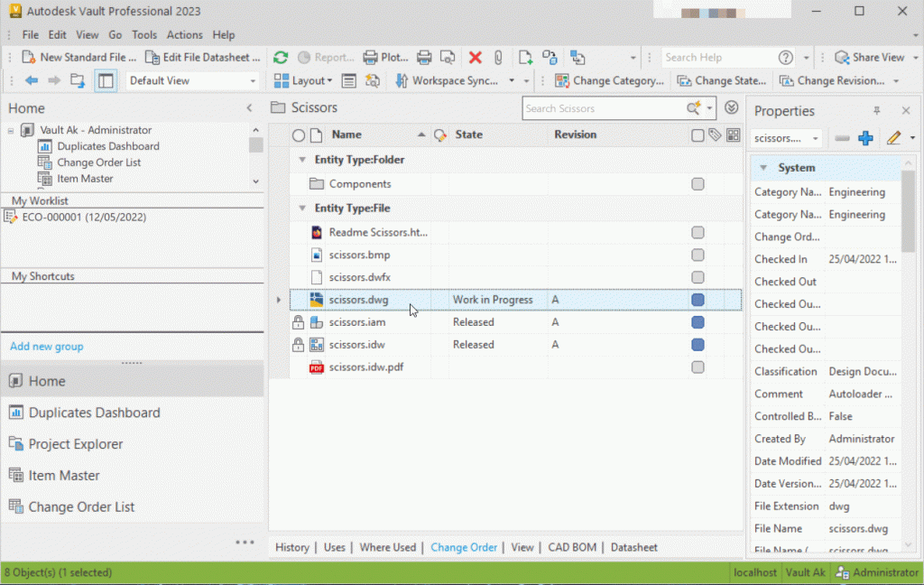Click the Print icon next to Plot
This screenshot has height=585, width=924.
pyautogui.click(x=424, y=57)
